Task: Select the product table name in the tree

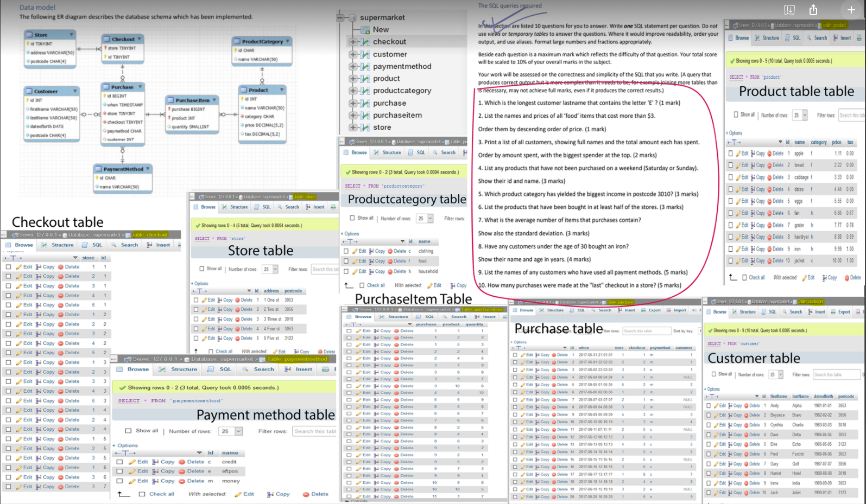Action: [386, 79]
